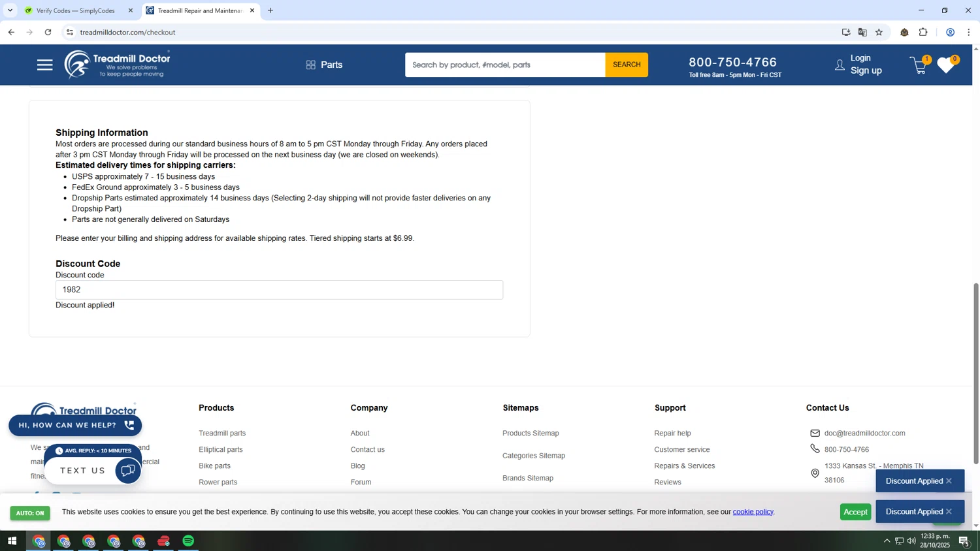
Task: Open the tab search dropdown arrow
Action: pos(10,10)
